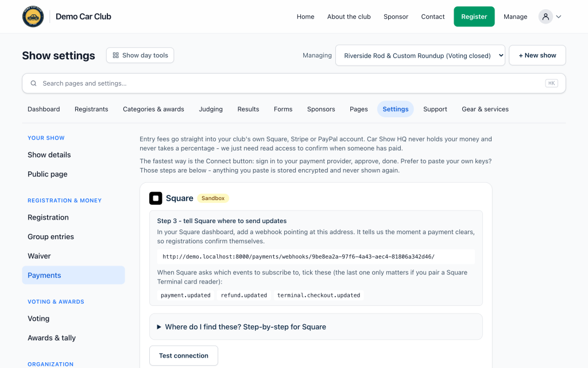This screenshot has width=588, height=368.
Task: Click the Square logo icon
Action: coord(156,198)
